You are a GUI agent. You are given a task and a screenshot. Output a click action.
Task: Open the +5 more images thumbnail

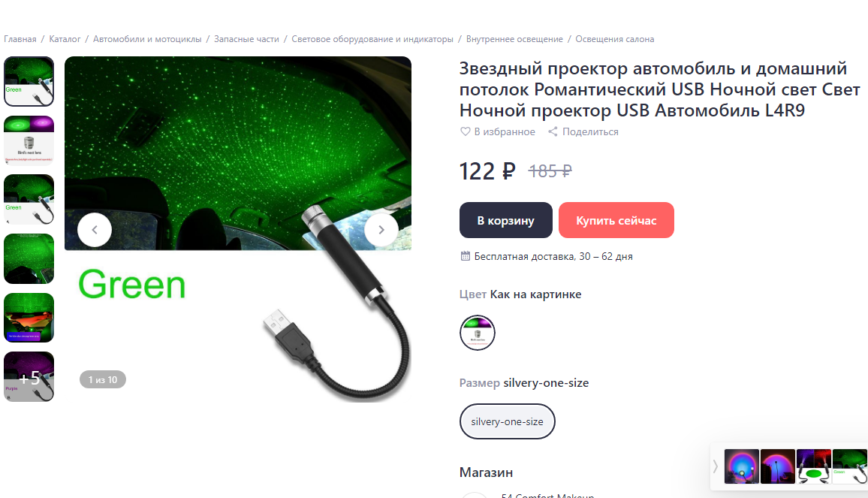[x=29, y=376]
